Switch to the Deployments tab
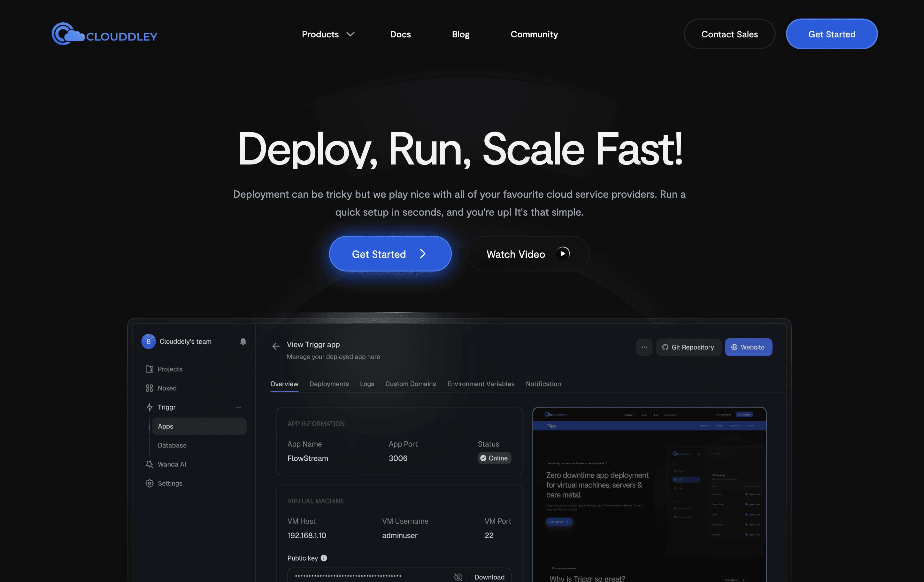Image resolution: width=924 pixels, height=582 pixels. 329,384
